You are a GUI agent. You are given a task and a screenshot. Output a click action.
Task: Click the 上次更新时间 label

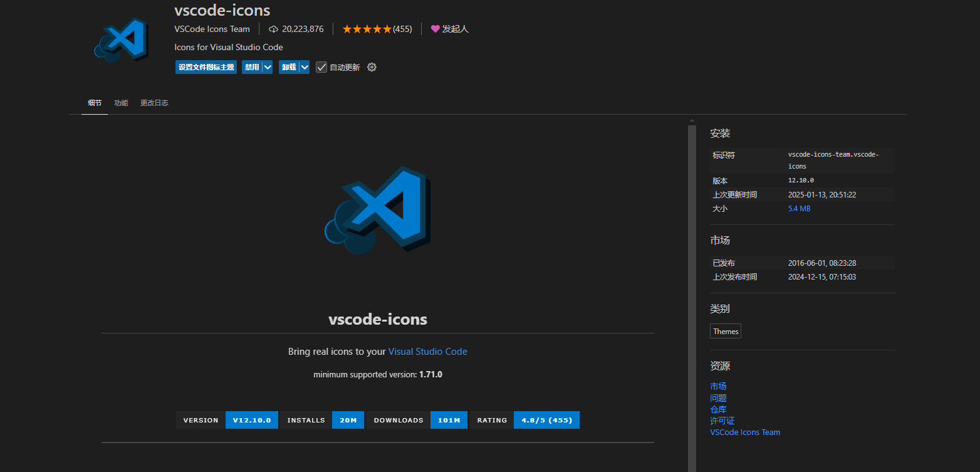734,195
